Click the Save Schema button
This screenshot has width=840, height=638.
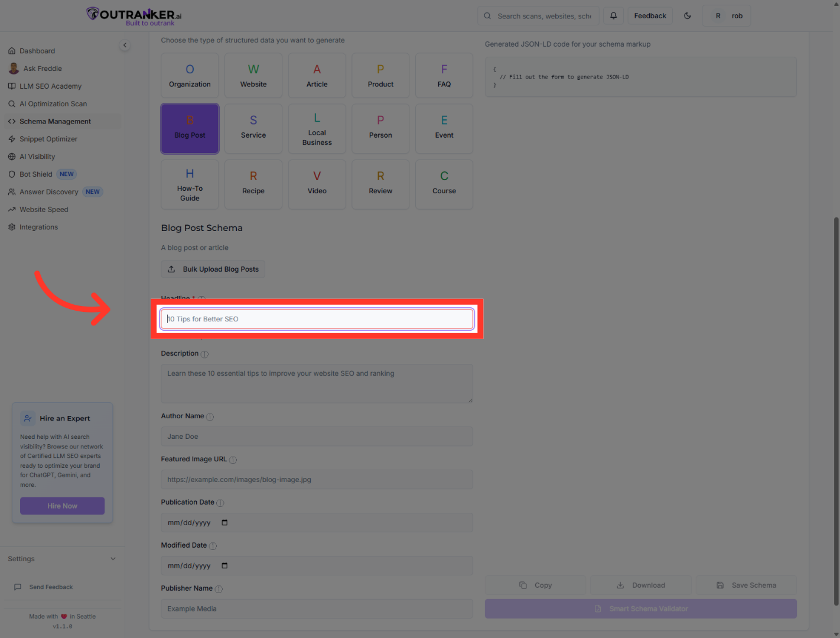pos(747,585)
